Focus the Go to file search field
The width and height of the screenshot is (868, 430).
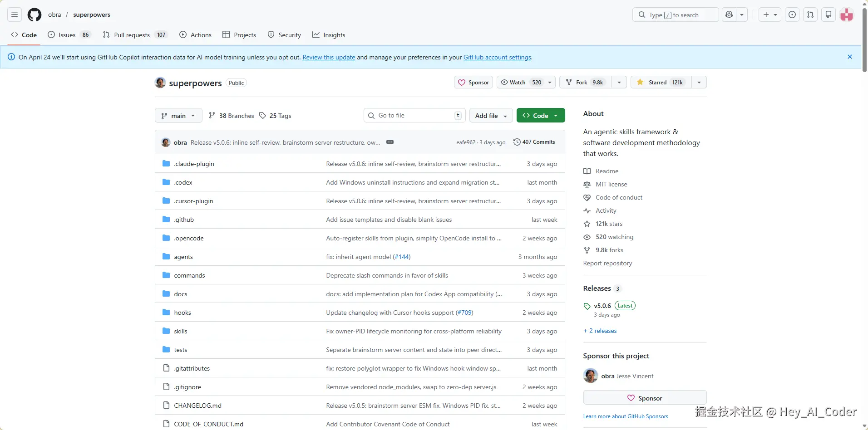click(414, 116)
